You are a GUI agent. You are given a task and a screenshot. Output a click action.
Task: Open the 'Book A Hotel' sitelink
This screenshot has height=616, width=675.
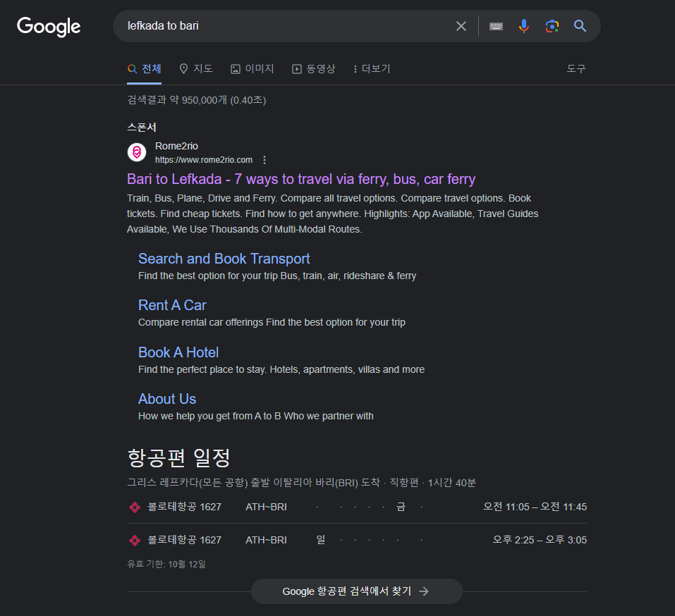[x=178, y=352]
